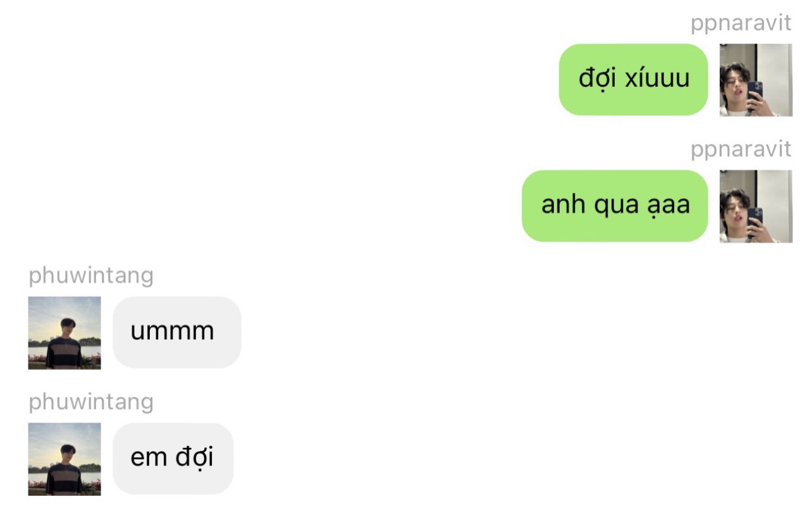This screenshot has width=812, height=506.
Task: View the bottom sunset silhouette avatar
Action: tap(65, 459)
